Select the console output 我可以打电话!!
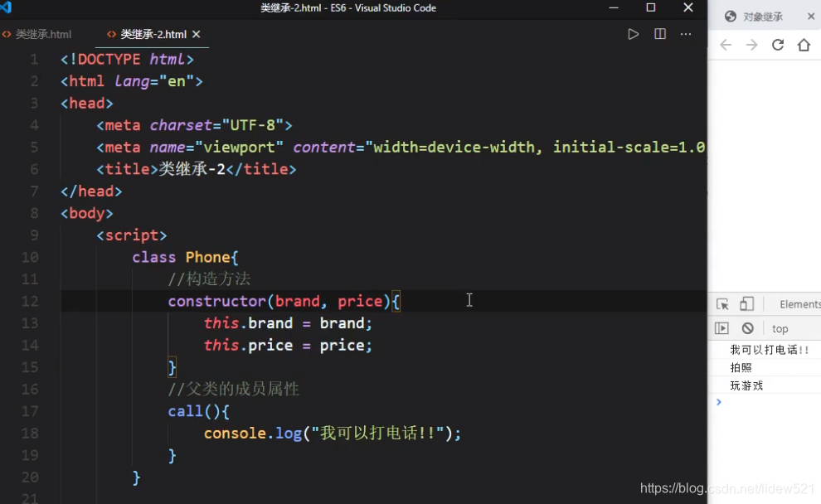The width and height of the screenshot is (821, 504). click(769, 350)
